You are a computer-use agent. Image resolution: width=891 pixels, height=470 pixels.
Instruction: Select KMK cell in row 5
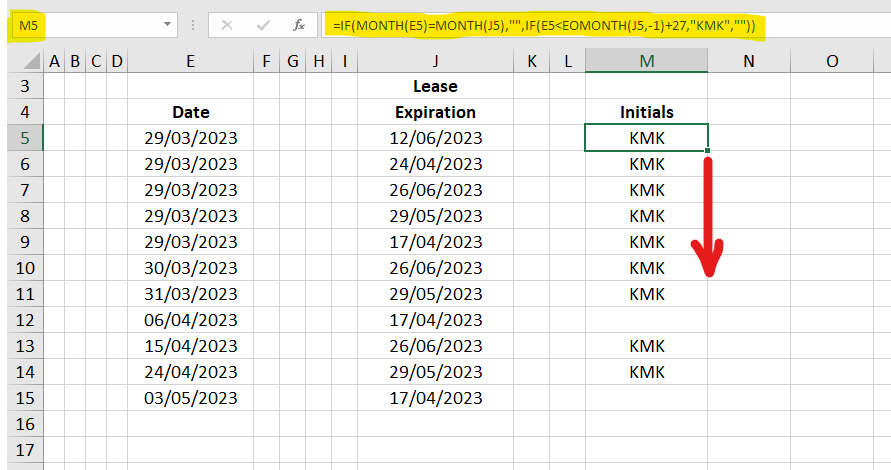point(647,138)
